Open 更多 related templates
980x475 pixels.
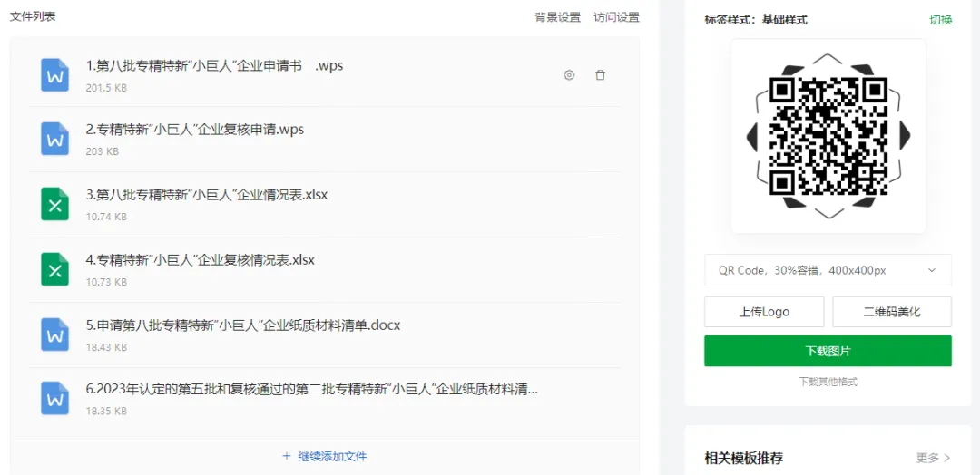[x=934, y=458]
